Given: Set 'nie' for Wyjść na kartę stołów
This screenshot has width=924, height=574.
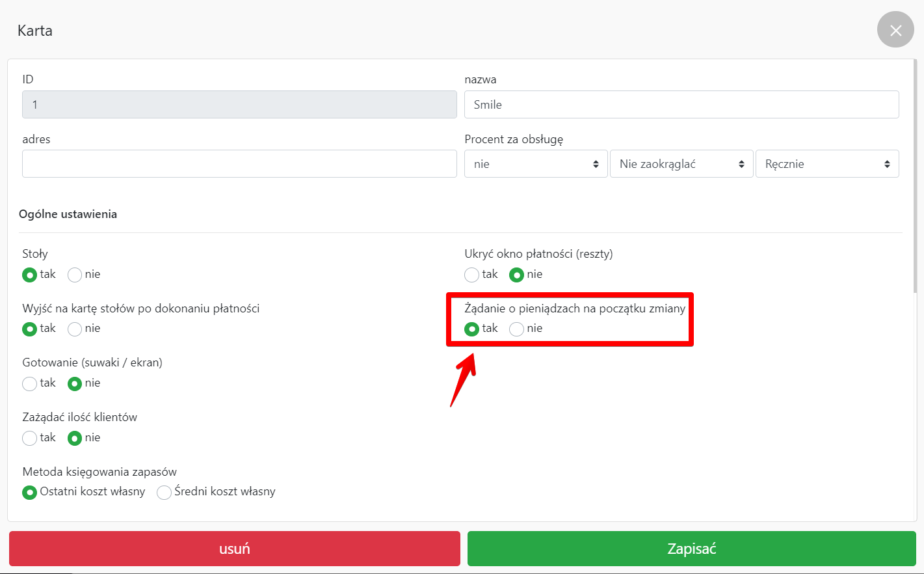Looking at the screenshot, I should [x=75, y=329].
